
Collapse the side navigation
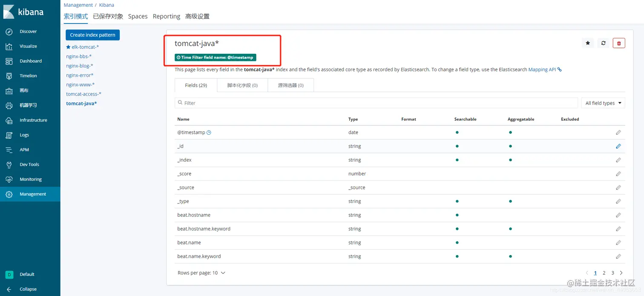click(28, 289)
